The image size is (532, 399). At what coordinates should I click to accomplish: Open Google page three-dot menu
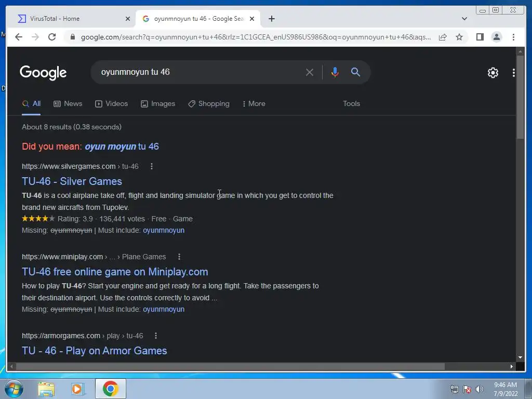[x=514, y=73]
